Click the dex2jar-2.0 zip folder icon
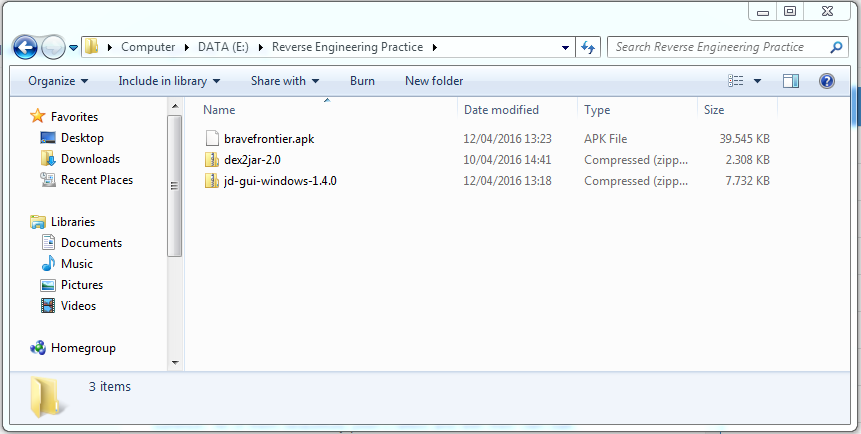This screenshot has height=434, width=861. click(x=212, y=160)
